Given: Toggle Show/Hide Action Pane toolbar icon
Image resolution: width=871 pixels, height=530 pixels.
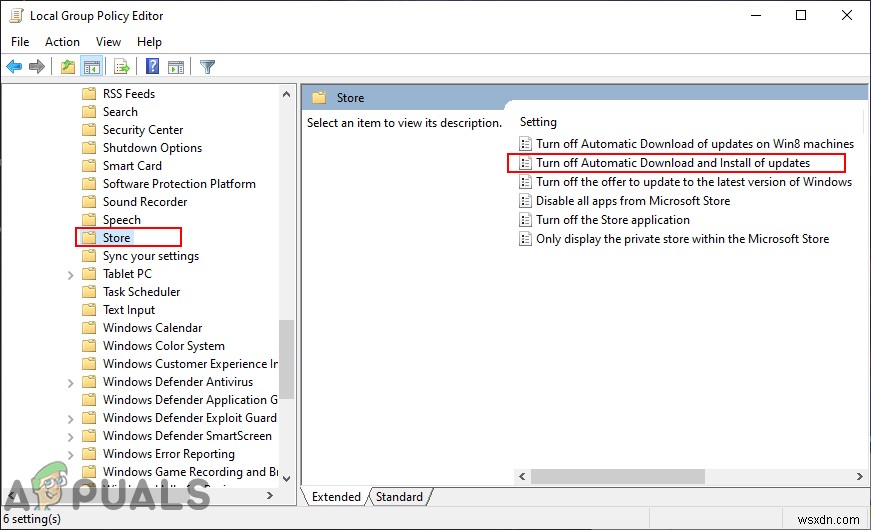Looking at the screenshot, I should (x=176, y=67).
